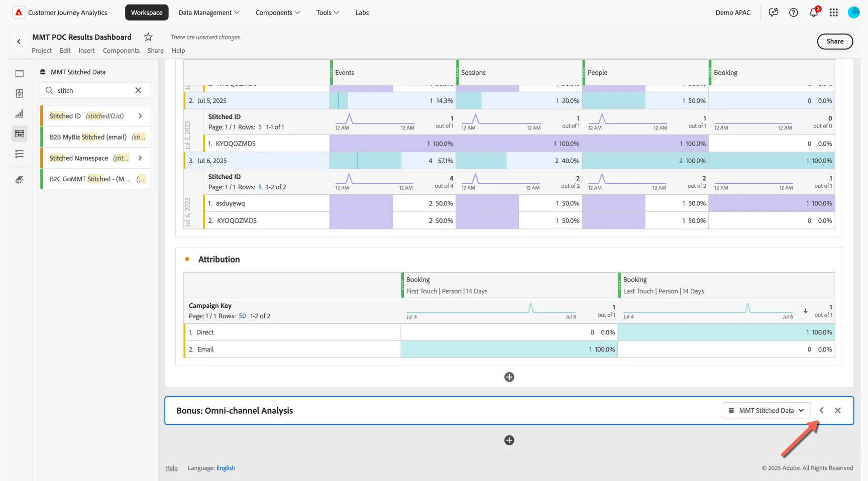Screen dimensions: 868x481
Task: Open the notifications bell
Action: (813, 13)
